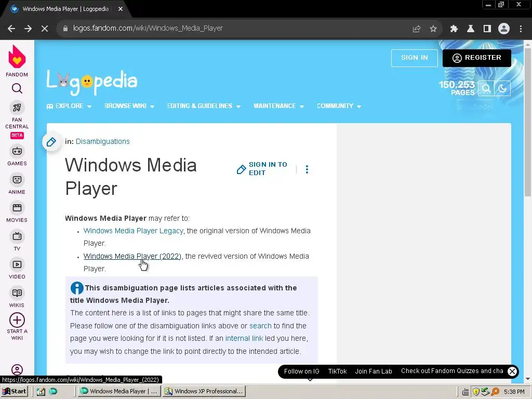Expand the Explore menu
This screenshot has width=532, height=399.
(x=69, y=106)
